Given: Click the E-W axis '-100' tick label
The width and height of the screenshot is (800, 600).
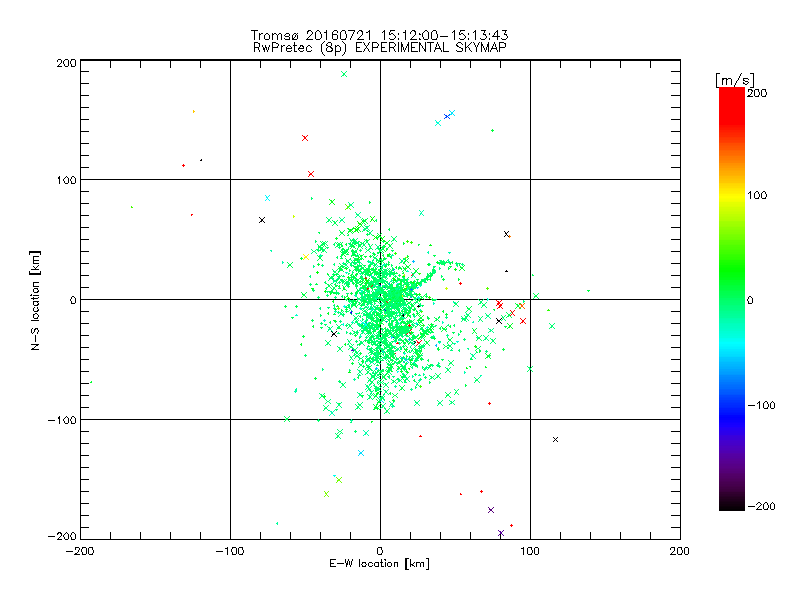Looking at the screenshot, I should [230, 551].
